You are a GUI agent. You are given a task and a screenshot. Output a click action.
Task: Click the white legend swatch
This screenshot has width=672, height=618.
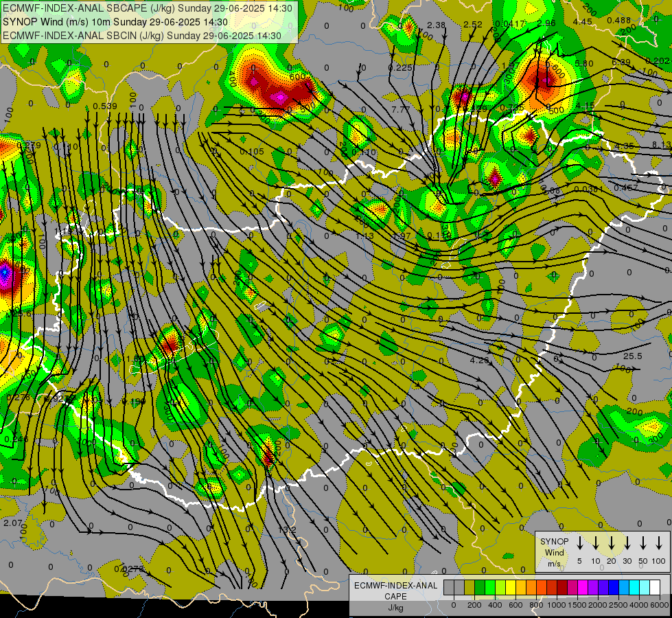(654, 588)
